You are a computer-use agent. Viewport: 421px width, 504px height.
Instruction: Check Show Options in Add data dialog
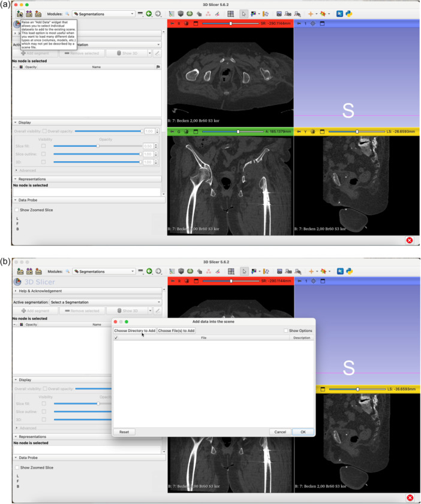point(285,330)
